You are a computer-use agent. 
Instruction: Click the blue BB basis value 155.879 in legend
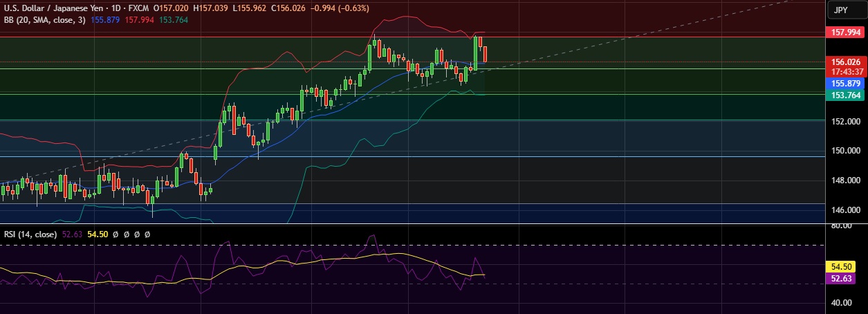click(x=106, y=19)
